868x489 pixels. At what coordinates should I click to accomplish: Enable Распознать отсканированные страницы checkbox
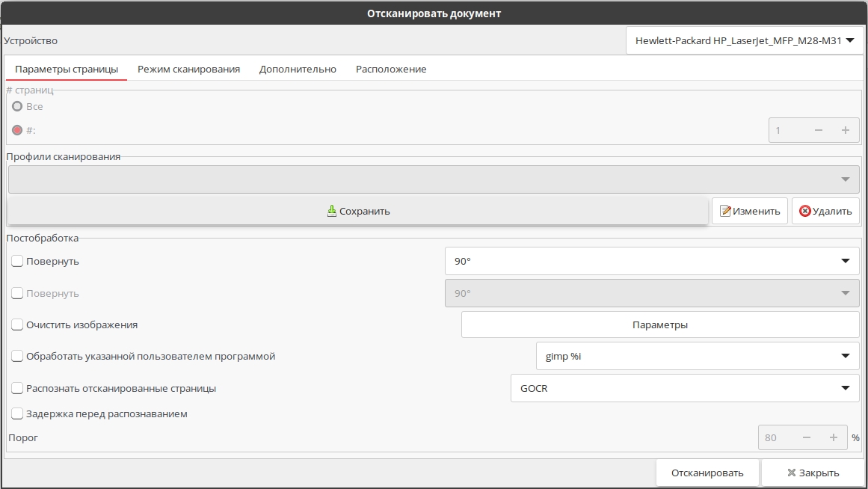click(17, 389)
